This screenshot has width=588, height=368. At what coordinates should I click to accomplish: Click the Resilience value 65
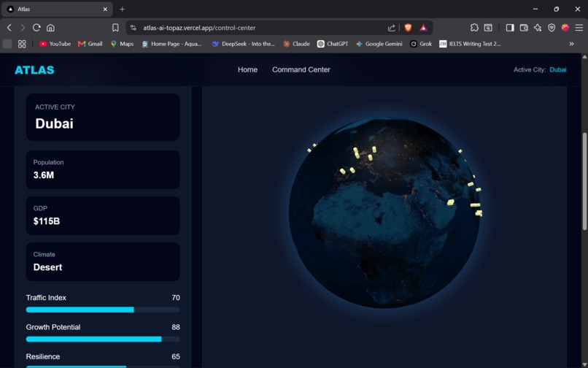pyautogui.click(x=176, y=356)
